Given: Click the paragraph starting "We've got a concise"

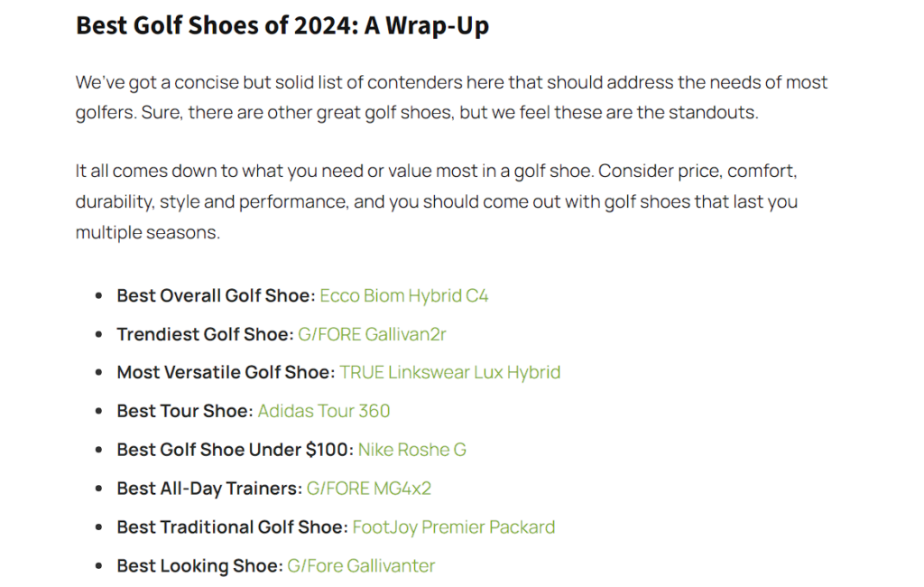Looking at the screenshot, I should click(451, 99).
